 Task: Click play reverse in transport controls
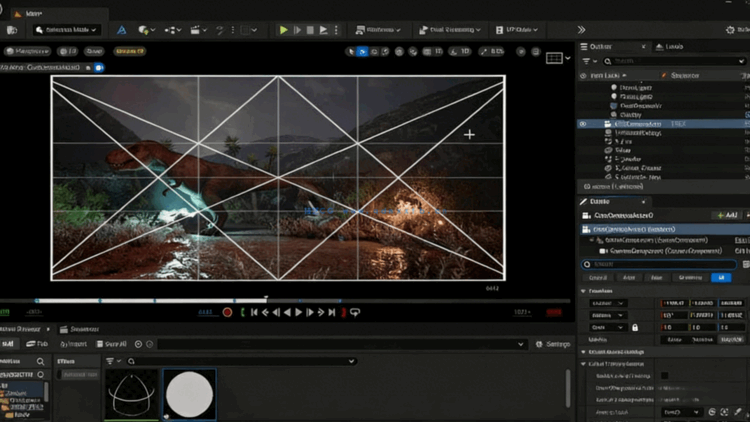tap(287, 312)
